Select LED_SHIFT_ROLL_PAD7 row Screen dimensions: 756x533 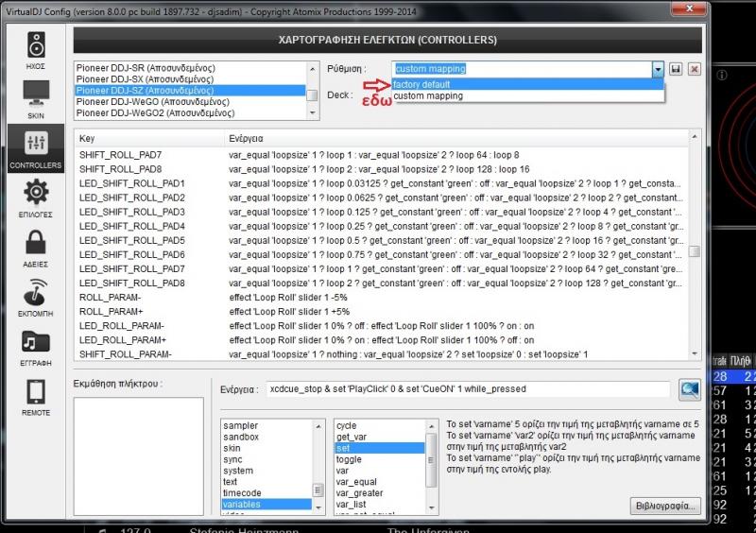[x=381, y=268]
